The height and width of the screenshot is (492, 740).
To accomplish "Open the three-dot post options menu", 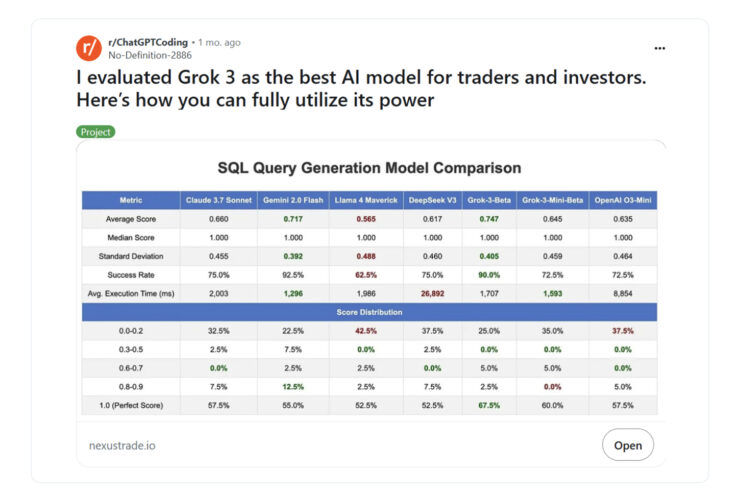I will [659, 47].
